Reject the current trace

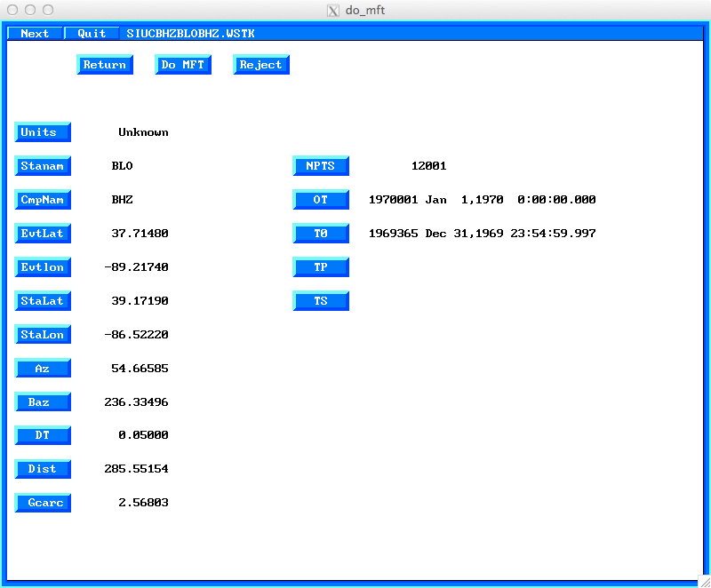tap(261, 65)
